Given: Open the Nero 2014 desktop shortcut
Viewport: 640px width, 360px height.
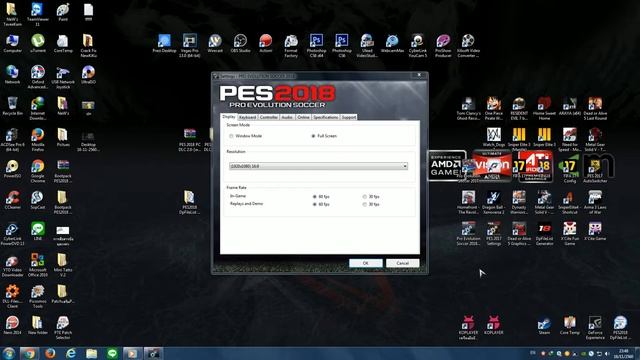Looking at the screenshot, I should pyautogui.click(x=12, y=325).
